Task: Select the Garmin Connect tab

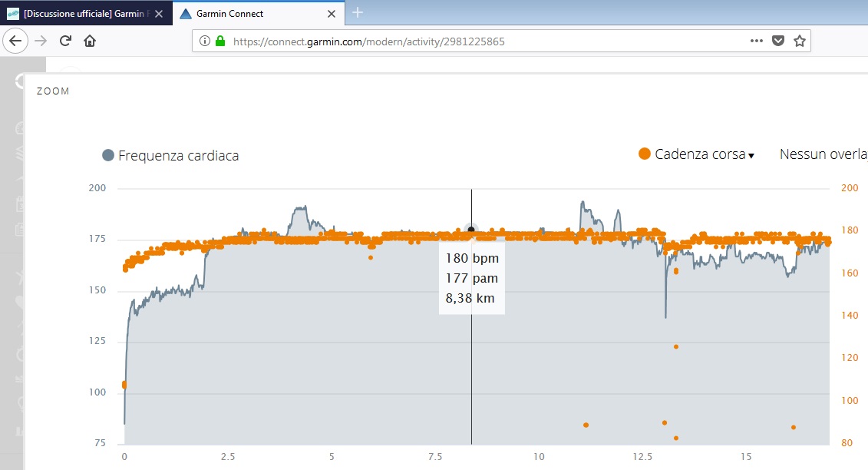Action: [259, 13]
